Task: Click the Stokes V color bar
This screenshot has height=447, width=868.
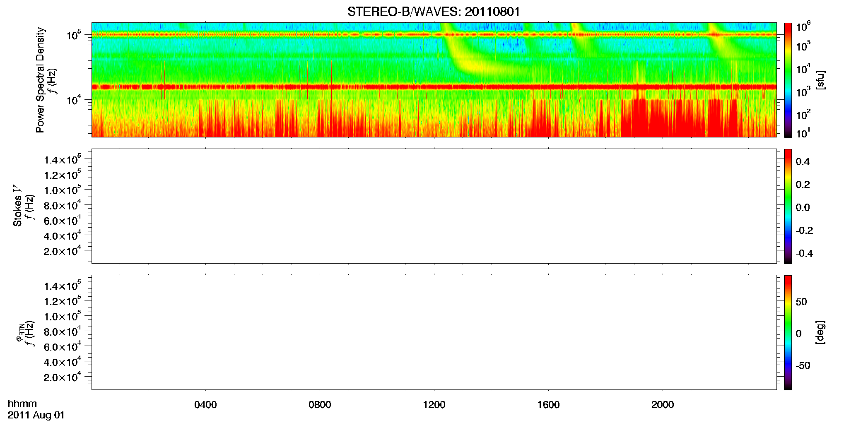Action: (x=788, y=206)
